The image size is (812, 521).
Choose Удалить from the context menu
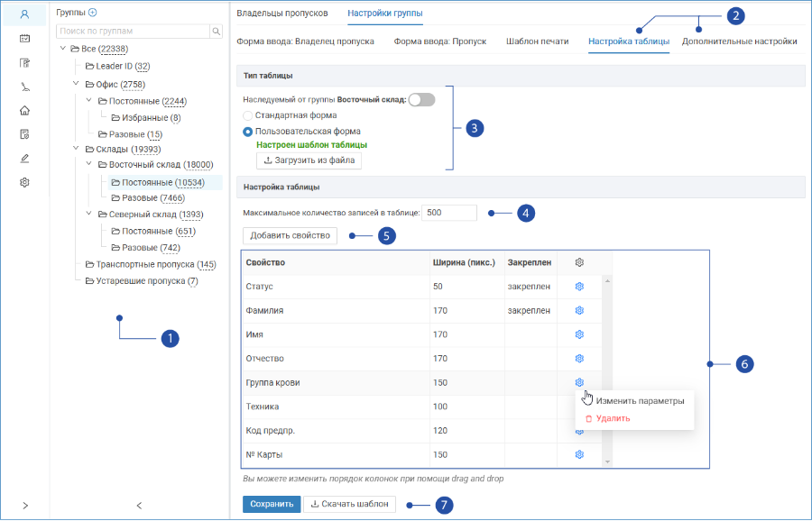tap(614, 418)
